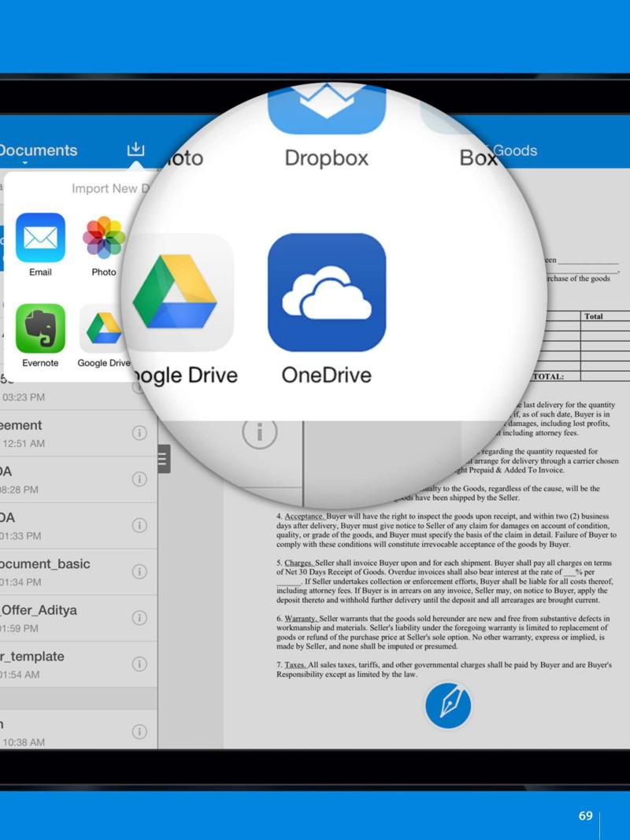
Task: Show info for document at 08:28 PM
Action: (x=139, y=479)
